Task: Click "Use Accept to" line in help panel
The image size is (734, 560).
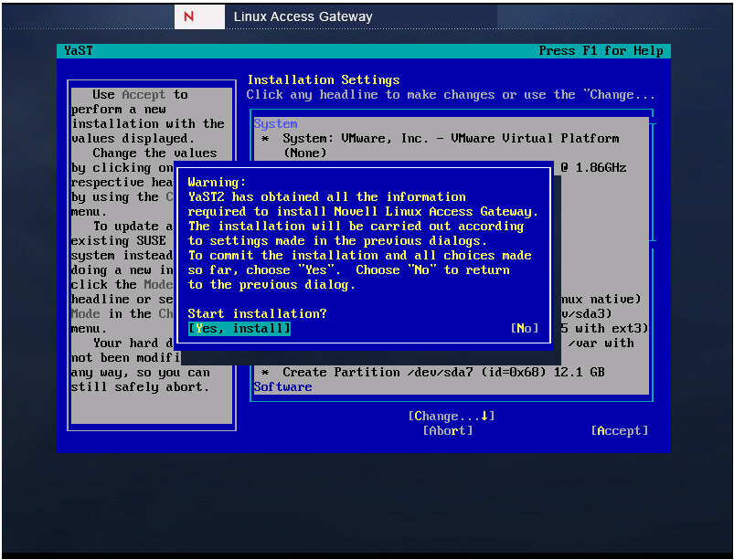Action: (140, 94)
